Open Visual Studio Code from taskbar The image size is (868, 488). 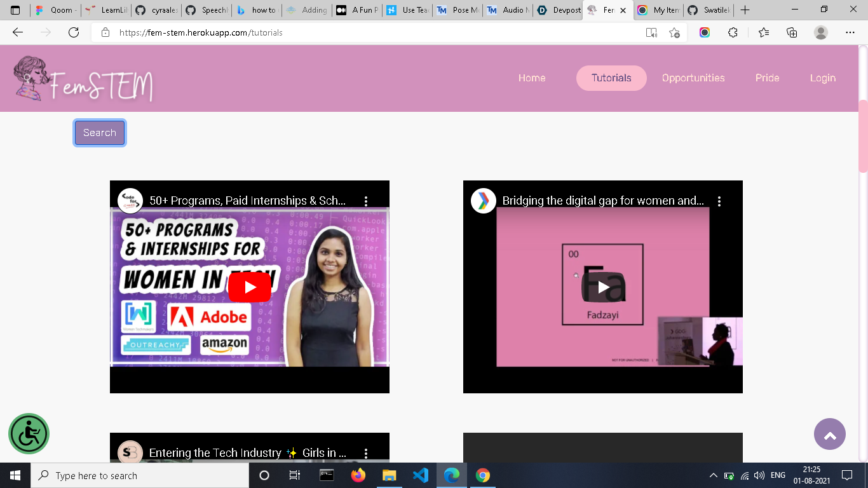(x=421, y=475)
